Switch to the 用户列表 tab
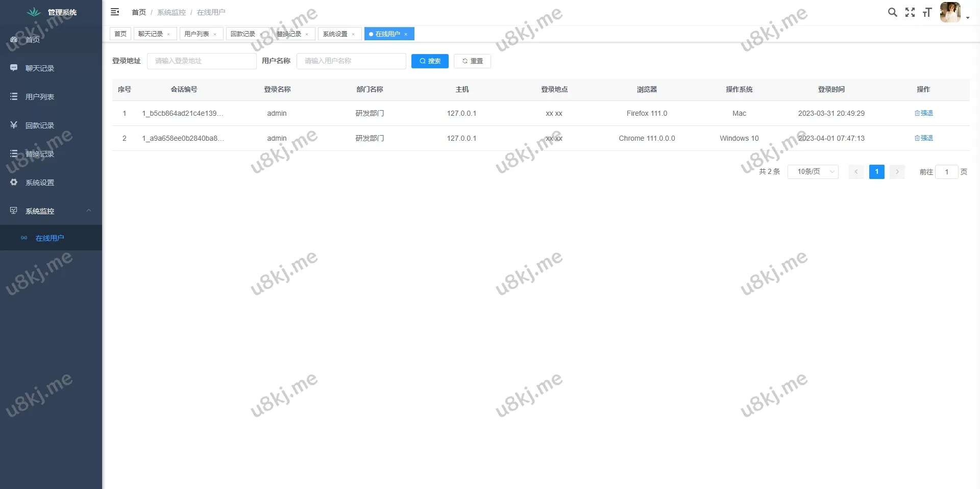 pyautogui.click(x=197, y=34)
